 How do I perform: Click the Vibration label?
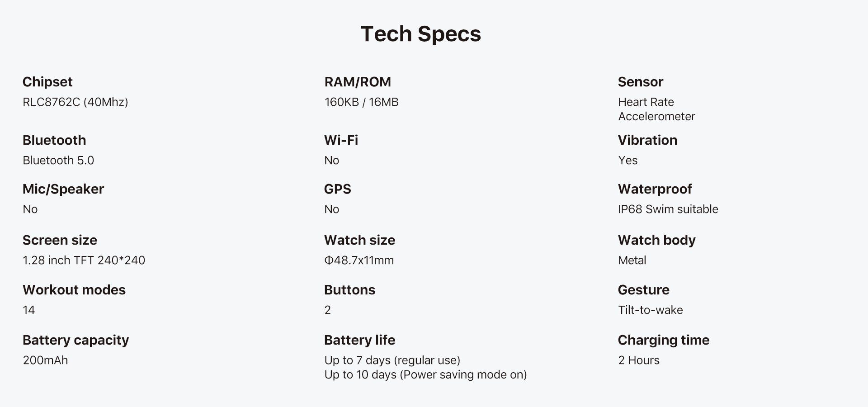tap(647, 140)
